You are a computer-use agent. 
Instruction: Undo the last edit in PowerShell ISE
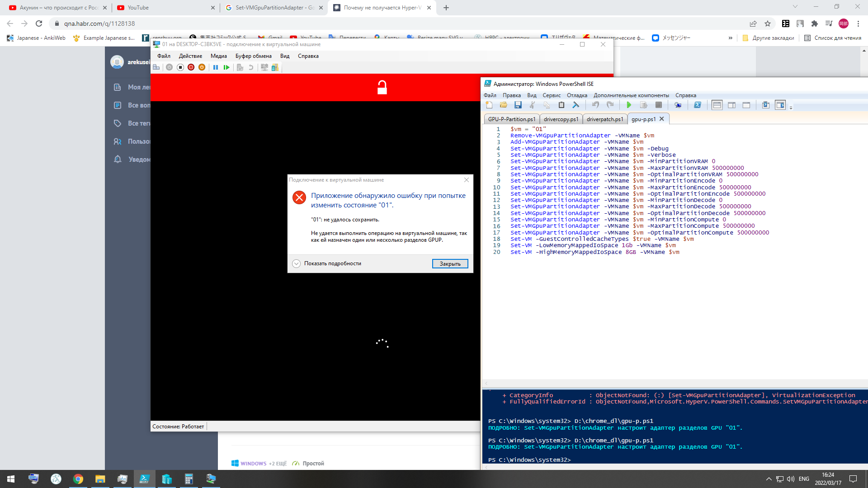coord(596,105)
